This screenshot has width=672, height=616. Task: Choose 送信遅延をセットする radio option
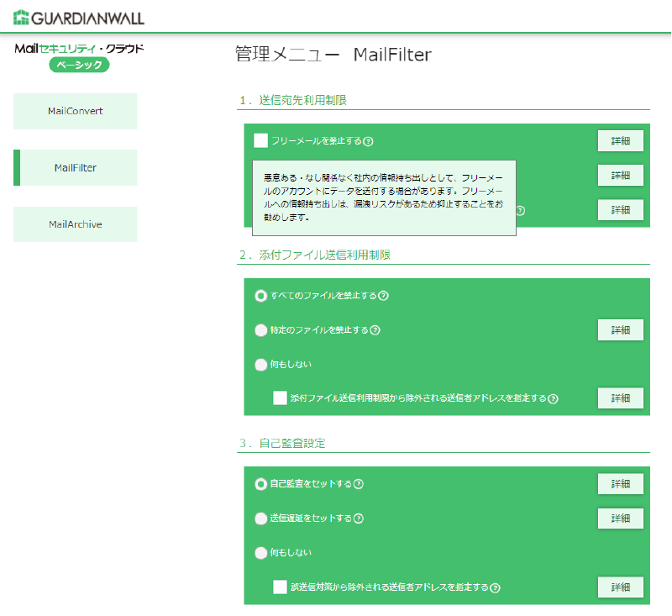click(260, 519)
